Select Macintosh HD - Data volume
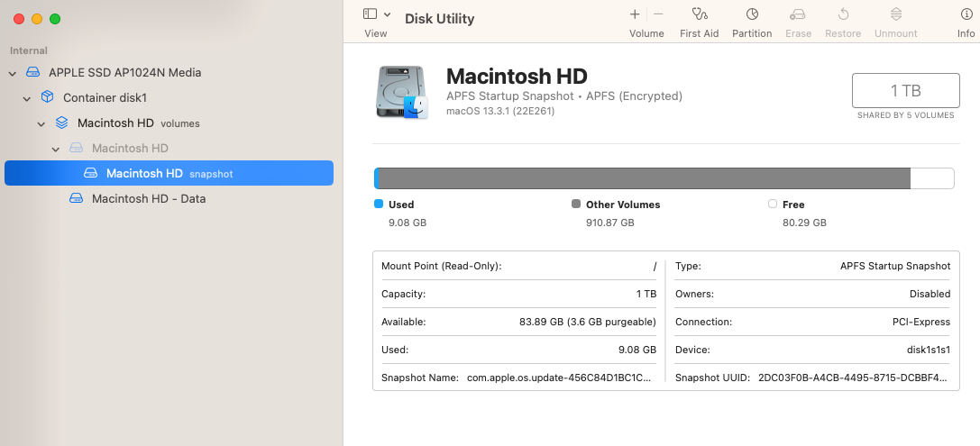 149,198
